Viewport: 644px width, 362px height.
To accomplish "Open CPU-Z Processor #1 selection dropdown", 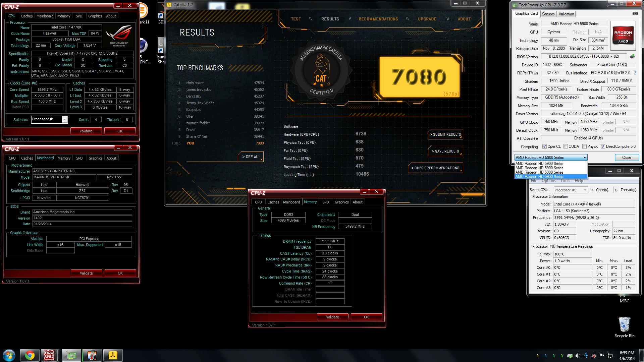I will [x=65, y=119].
